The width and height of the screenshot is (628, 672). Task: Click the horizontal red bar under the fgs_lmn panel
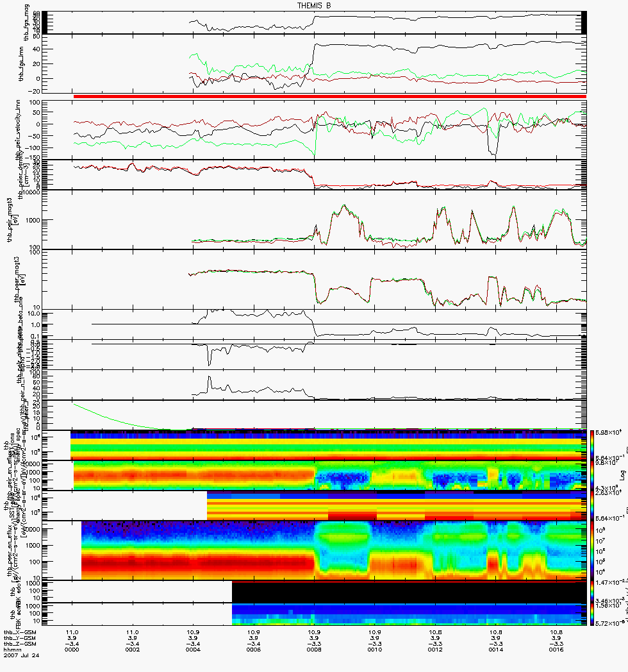tap(330, 96)
